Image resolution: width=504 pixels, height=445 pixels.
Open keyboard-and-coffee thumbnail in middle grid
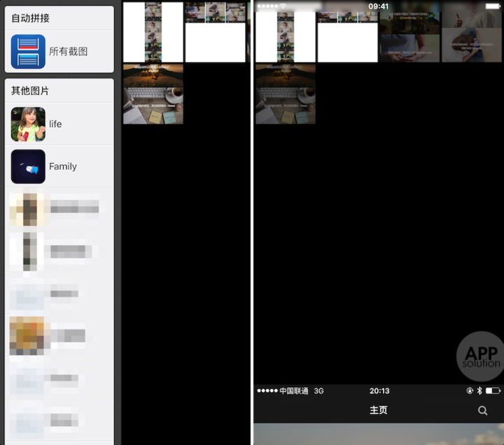(x=153, y=94)
